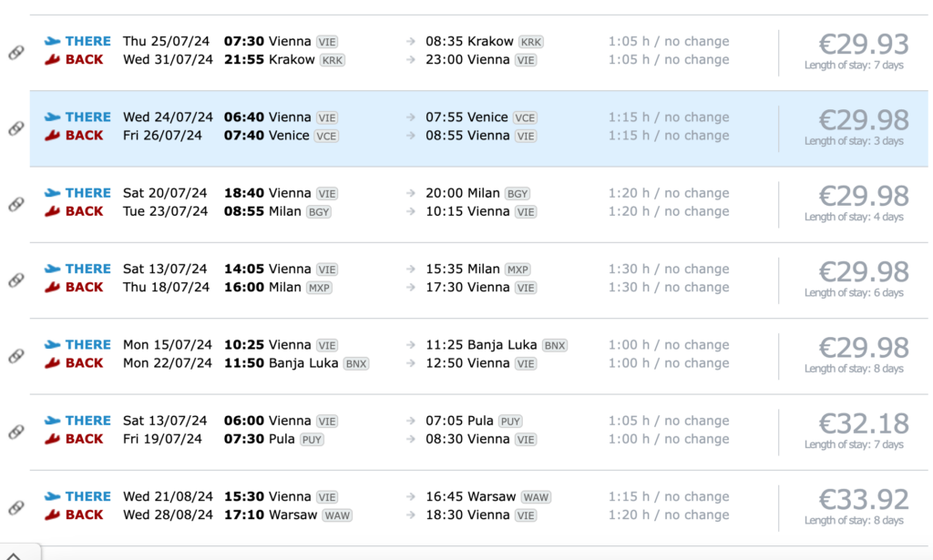Select the €32.18 Pula fare
The width and height of the screenshot is (933, 560).
coord(863,423)
